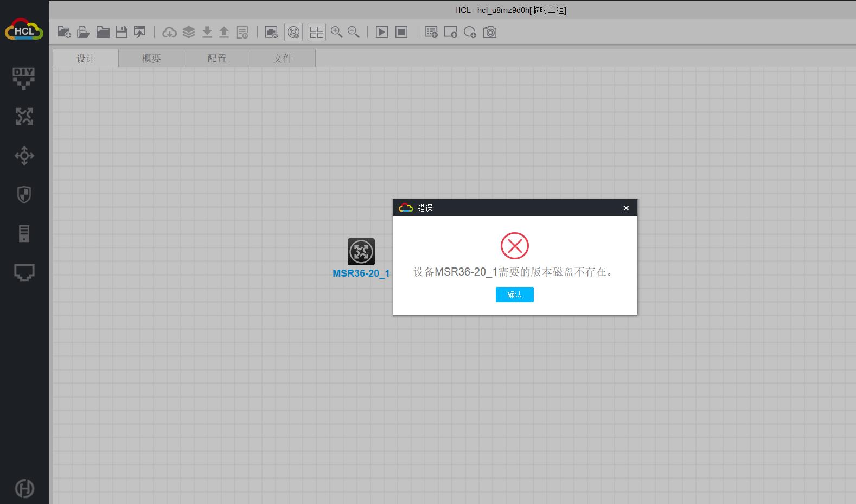Image resolution: width=856 pixels, height=504 pixels.
Task: Click the HCL cloud logo
Action: [24, 30]
